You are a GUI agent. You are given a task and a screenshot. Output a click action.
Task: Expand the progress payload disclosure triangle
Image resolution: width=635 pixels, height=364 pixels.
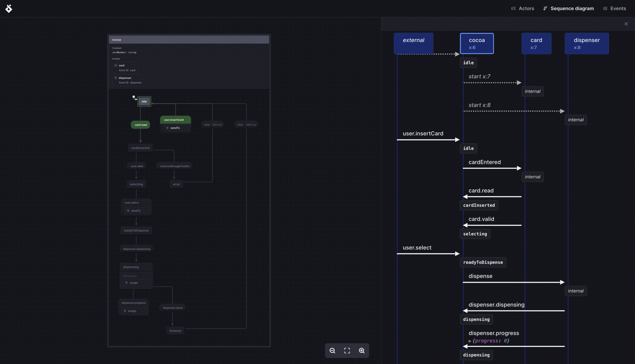470,341
